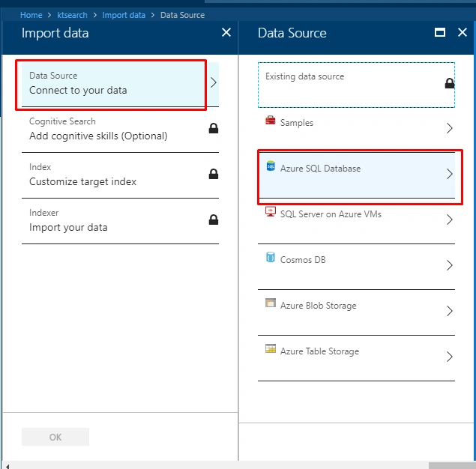Choose Azure SQL Database label
The image size is (476, 469).
320,169
